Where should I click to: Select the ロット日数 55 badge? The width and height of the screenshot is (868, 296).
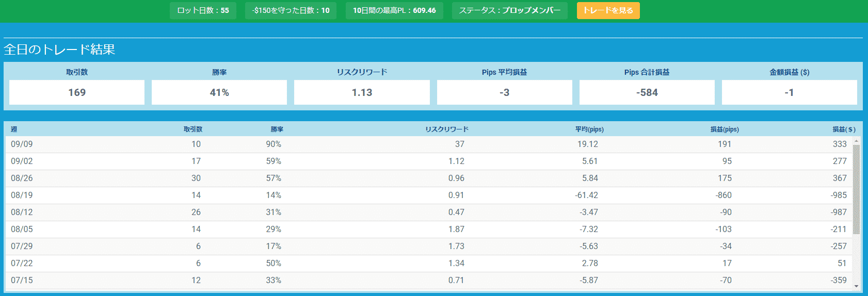point(203,10)
